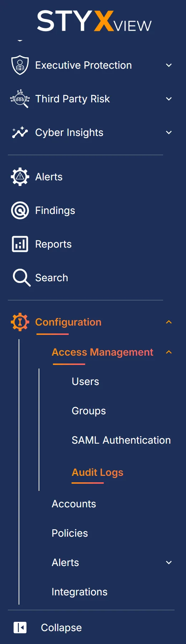This screenshot has height=644, width=186.
Task: Open Policies under Configuration
Action: [70, 533]
